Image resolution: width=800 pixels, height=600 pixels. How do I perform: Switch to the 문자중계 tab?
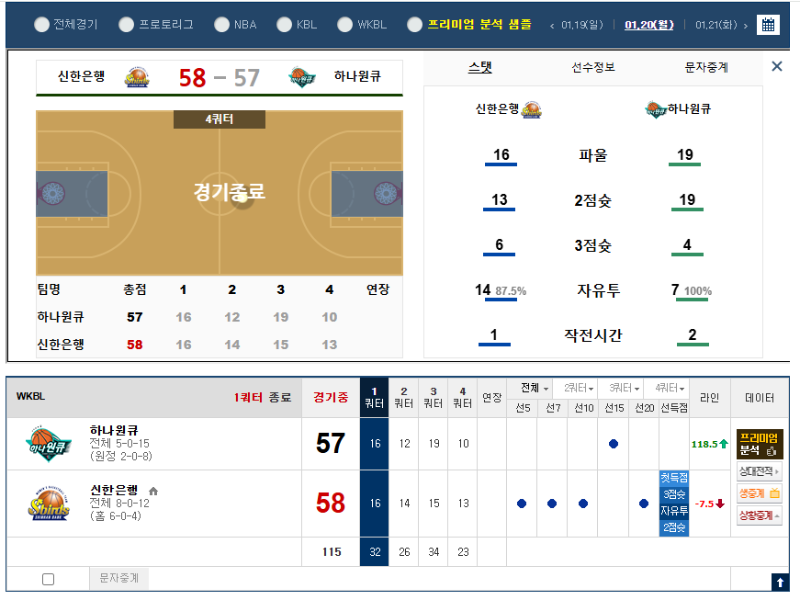click(706, 67)
